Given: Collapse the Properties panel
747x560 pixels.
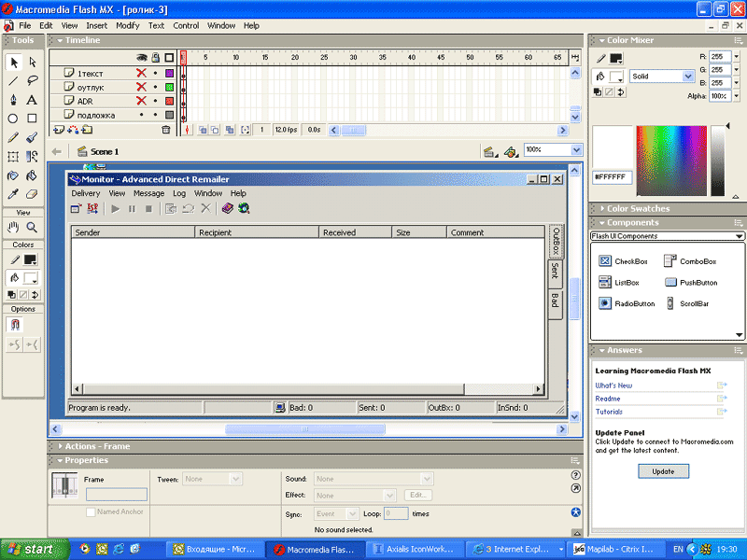Looking at the screenshot, I should [x=60, y=460].
